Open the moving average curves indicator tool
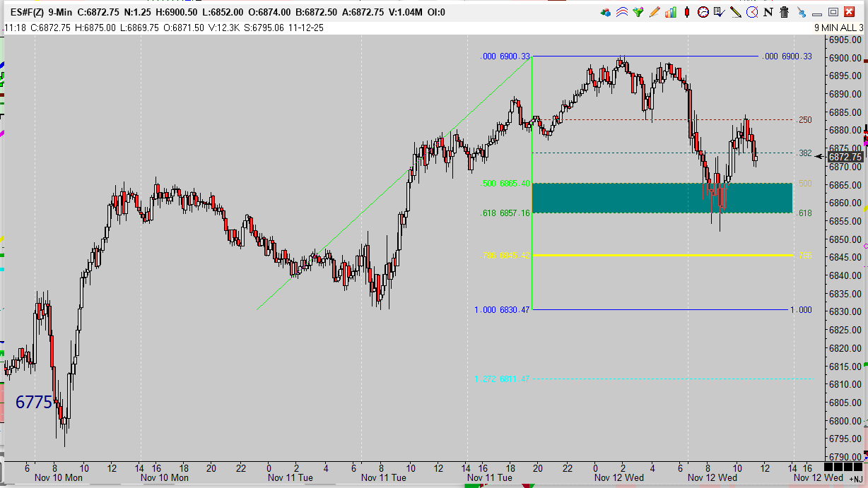The image size is (868, 488). 622,12
